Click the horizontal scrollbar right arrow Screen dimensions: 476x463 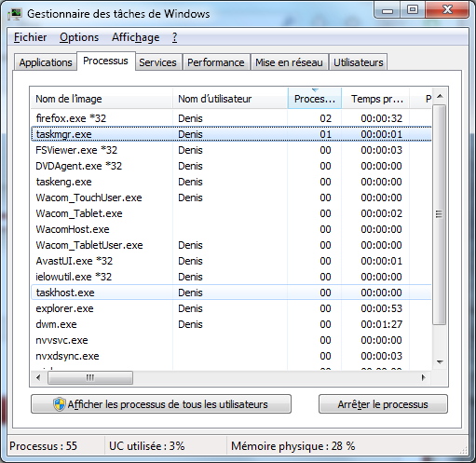pyautogui.click(x=423, y=378)
